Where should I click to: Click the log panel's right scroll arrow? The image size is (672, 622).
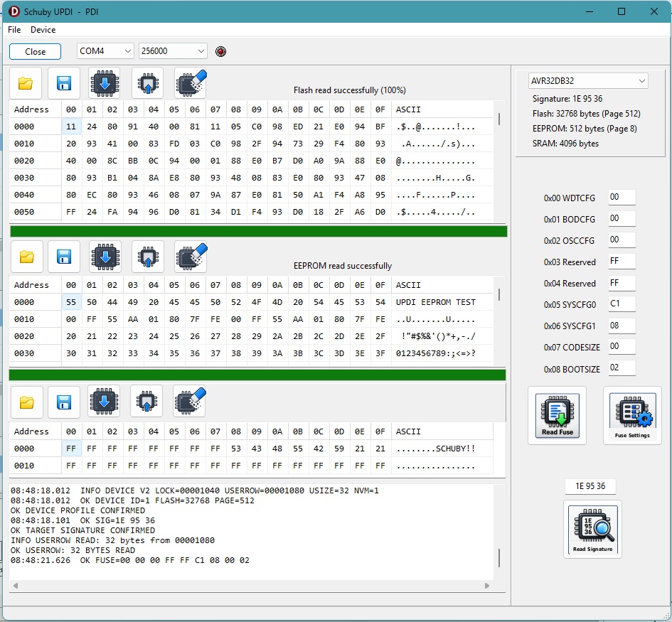487,586
